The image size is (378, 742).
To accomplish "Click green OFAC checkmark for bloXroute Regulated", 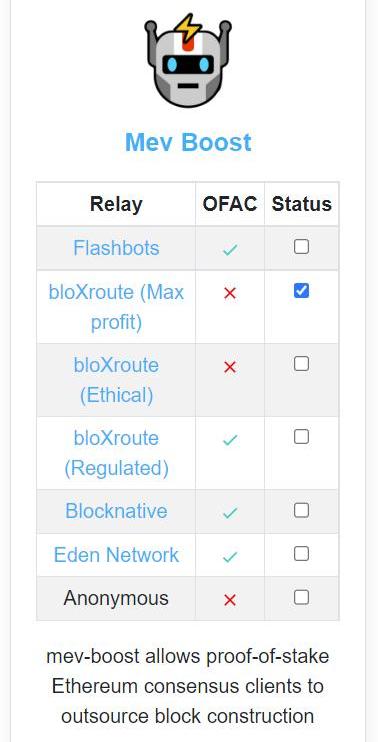I will pos(230,441).
